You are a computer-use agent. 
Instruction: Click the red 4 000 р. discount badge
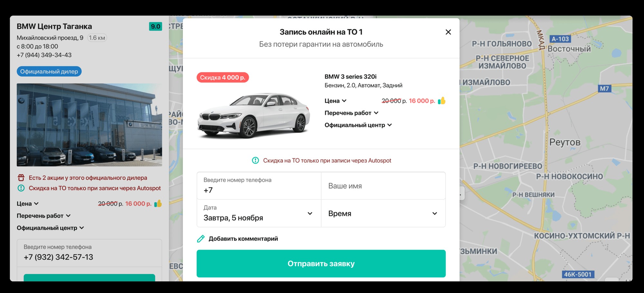pos(223,78)
